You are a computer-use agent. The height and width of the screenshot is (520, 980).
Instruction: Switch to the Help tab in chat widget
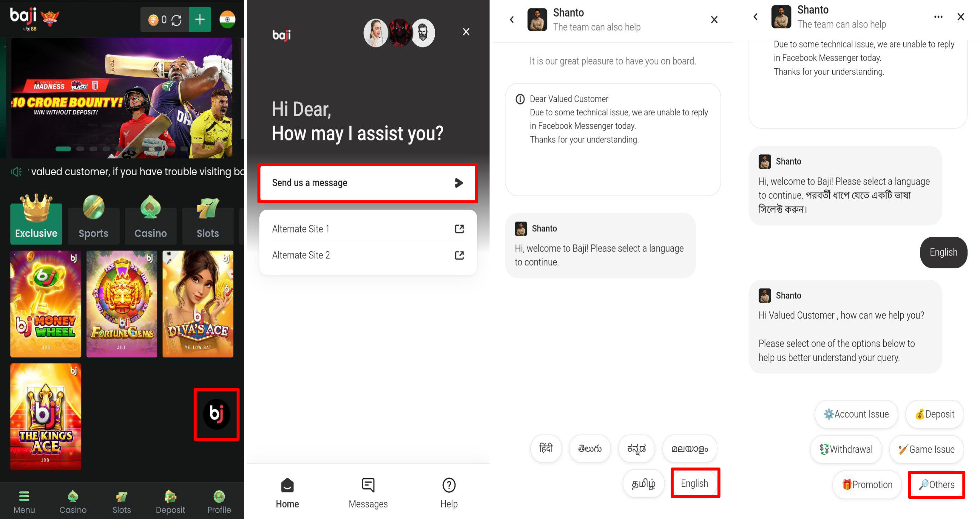tap(449, 493)
